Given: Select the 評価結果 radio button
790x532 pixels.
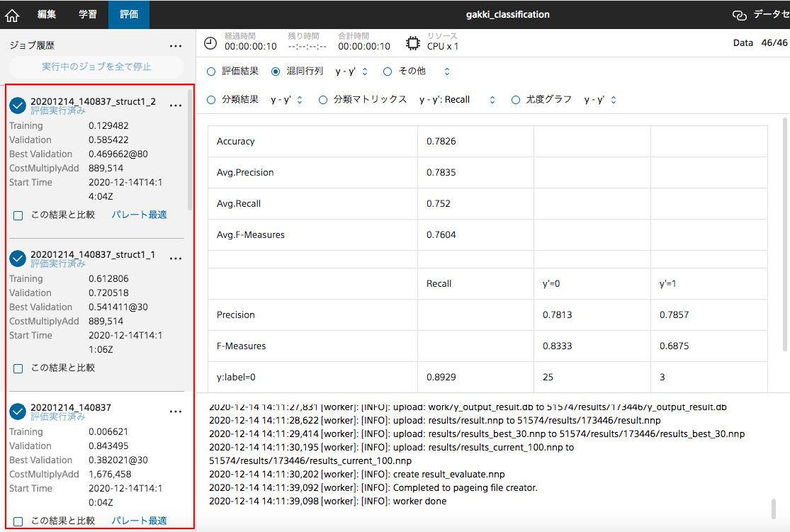Looking at the screenshot, I should (211, 72).
